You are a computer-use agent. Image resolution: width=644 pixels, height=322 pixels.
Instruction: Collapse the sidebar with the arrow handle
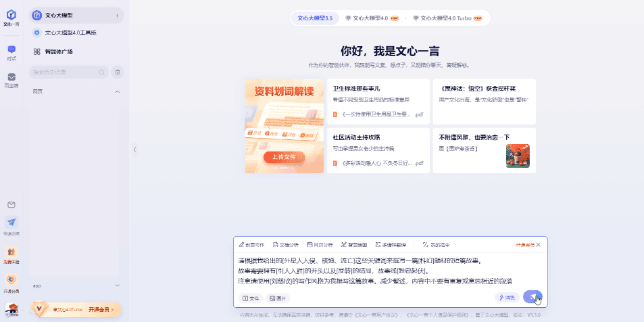click(134, 149)
